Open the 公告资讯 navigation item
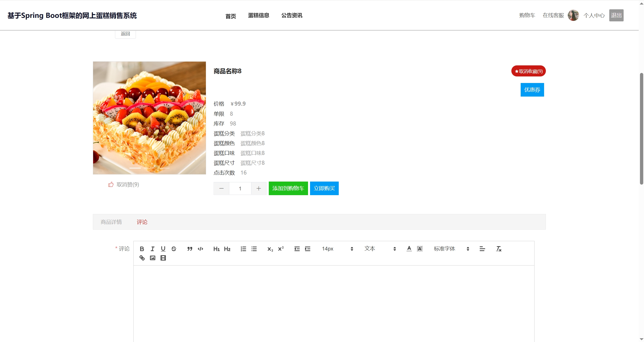The image size is (644, 342). tap(292, 15)
